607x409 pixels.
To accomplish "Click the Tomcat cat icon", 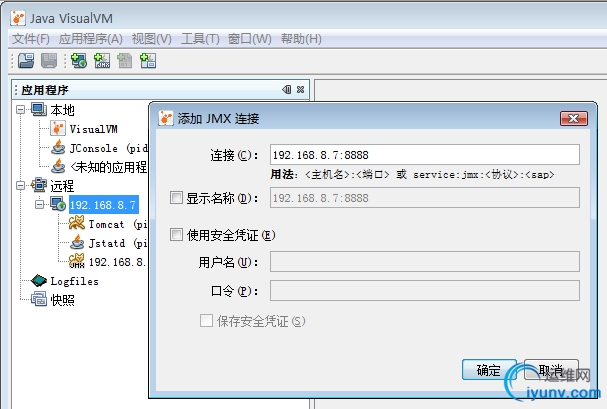I will (77, 223).
